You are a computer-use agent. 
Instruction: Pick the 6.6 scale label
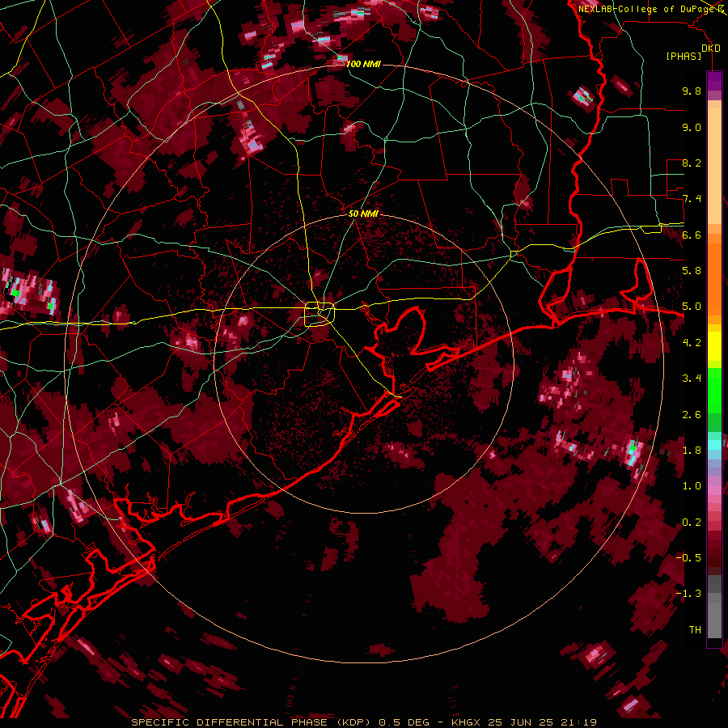click(692, 235)
